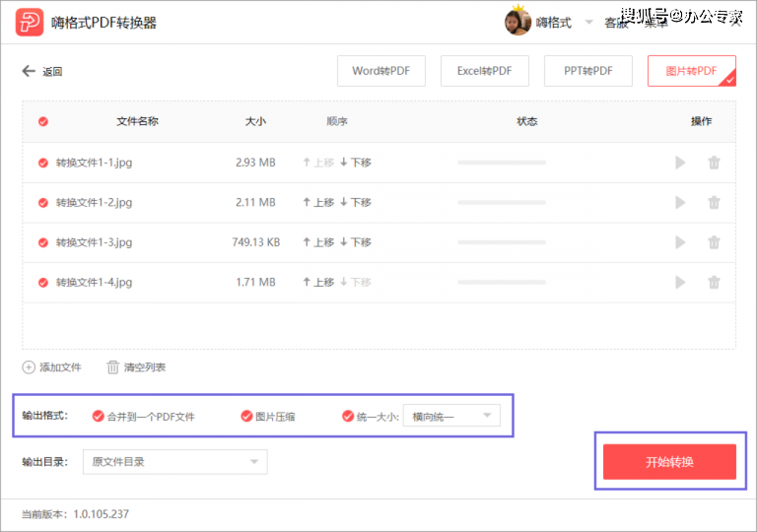
Task: Go back using the 返回 arrow
Action: 29,72
